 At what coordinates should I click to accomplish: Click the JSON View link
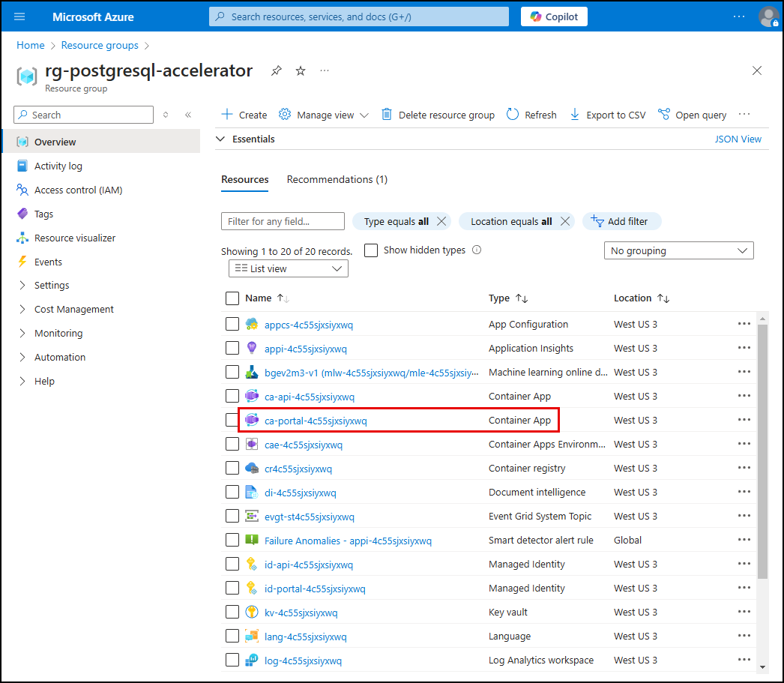coord(738,139)
